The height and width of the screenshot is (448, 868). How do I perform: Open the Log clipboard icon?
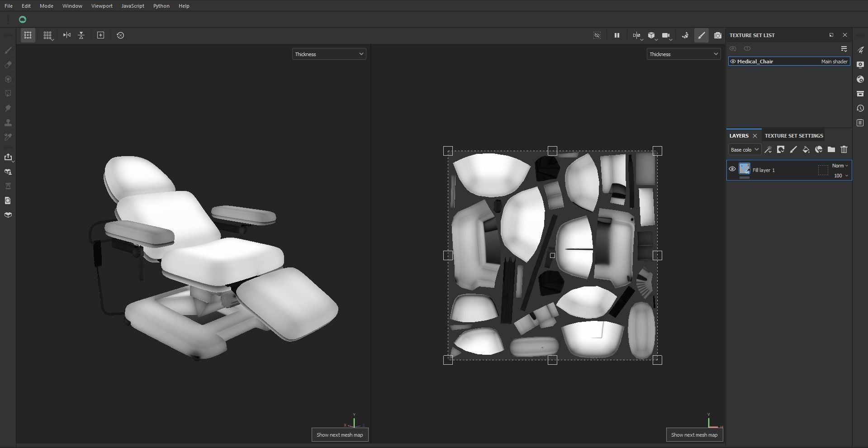pyautogui.click(x=860, y=123)
